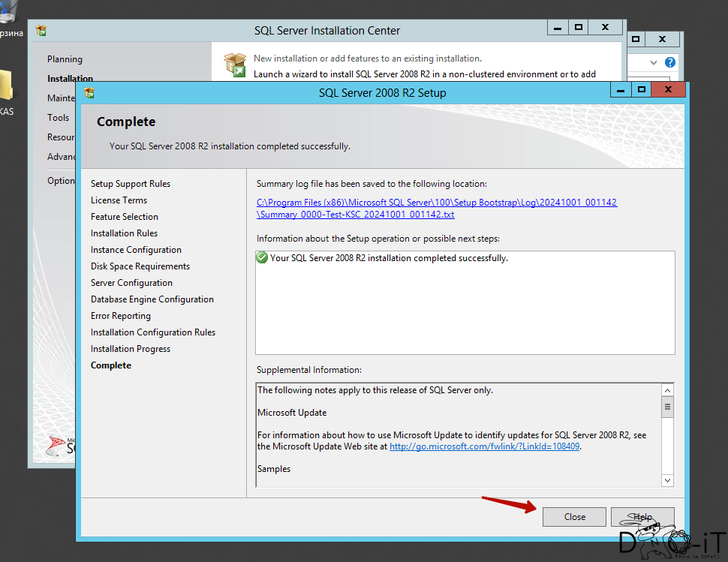Click the Installation Center window icon
The image size is (728, 562).
pos(41,31)
